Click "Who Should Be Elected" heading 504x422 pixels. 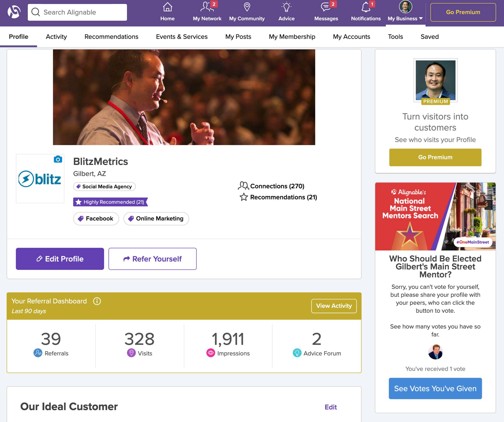click(x=435, y=266)
